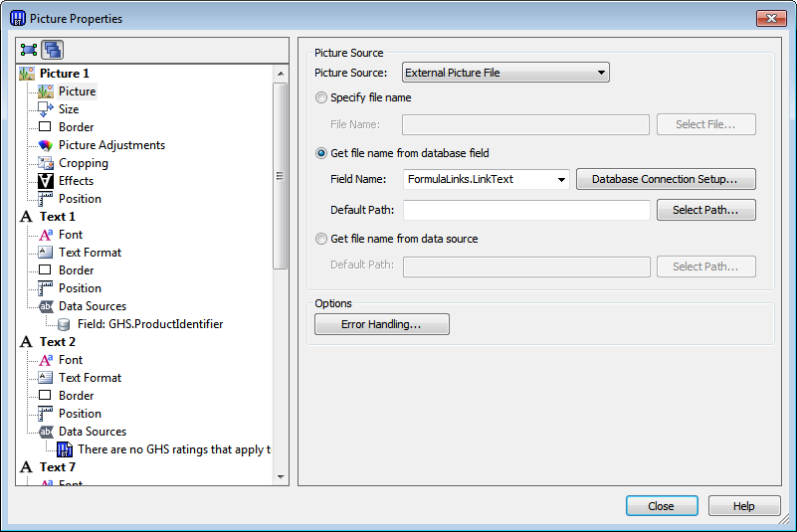Open Effects settings for Picture 1

[76, 181]
